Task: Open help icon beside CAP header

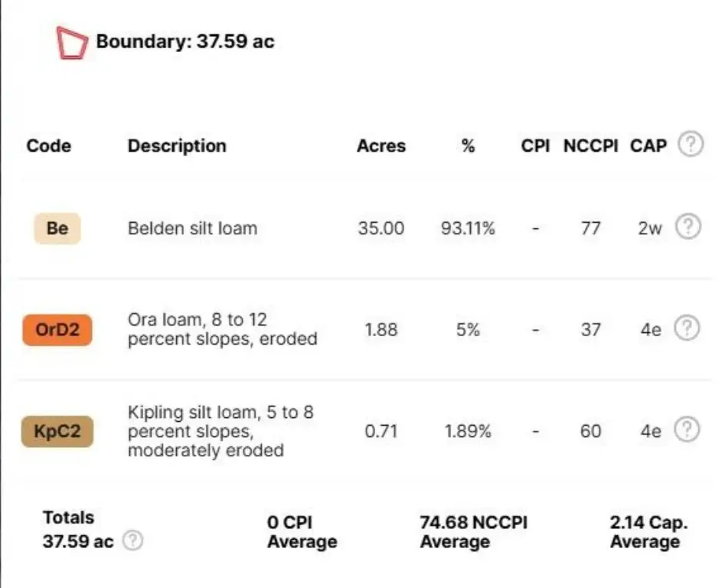Action: 690,145
